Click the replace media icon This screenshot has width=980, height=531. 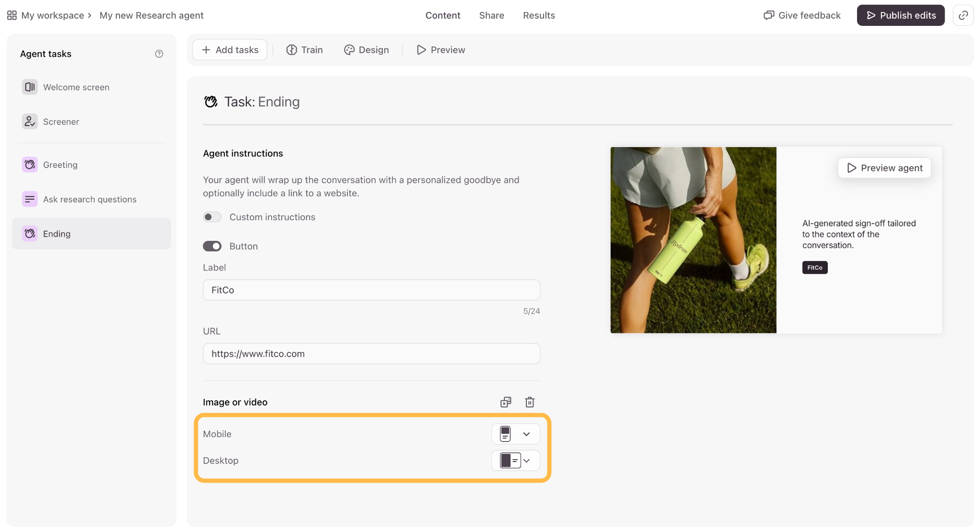[x=506, y=402]
